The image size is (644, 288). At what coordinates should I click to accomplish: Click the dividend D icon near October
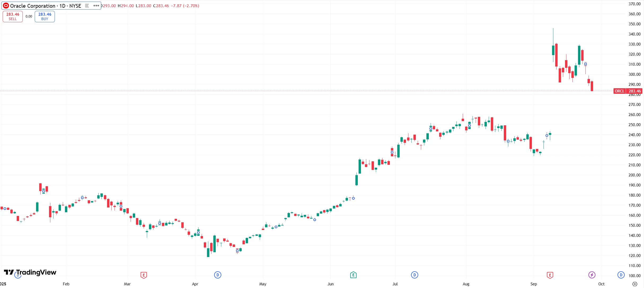(x=621, y=275)
